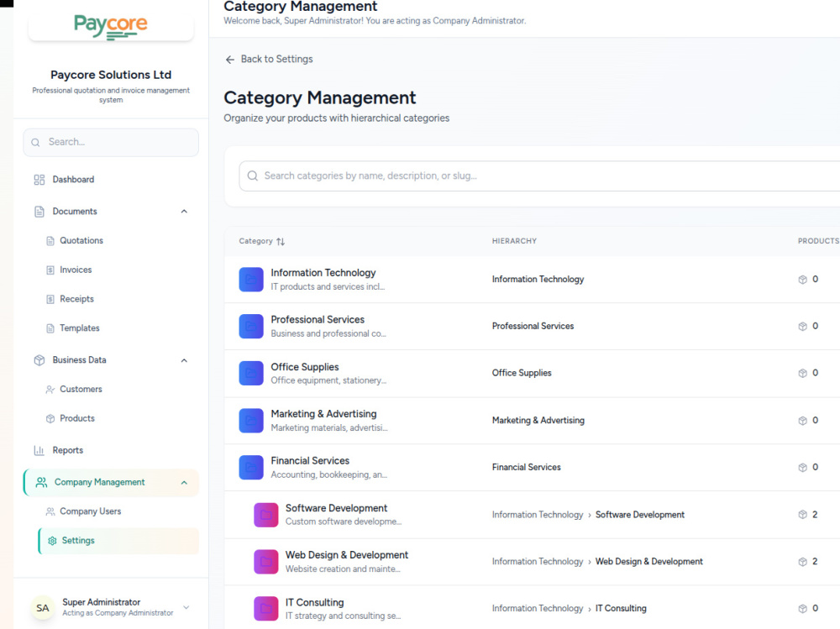The width and height of the screenshot is (840, 629).
Task: Click product count cube for Software Development
Action: (x=802, y=514)
